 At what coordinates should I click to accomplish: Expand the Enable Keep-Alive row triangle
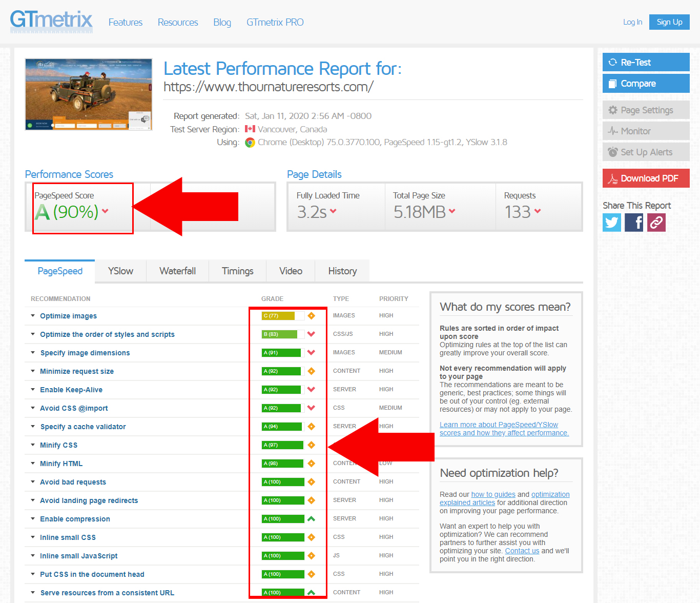[x=33, y=390]
